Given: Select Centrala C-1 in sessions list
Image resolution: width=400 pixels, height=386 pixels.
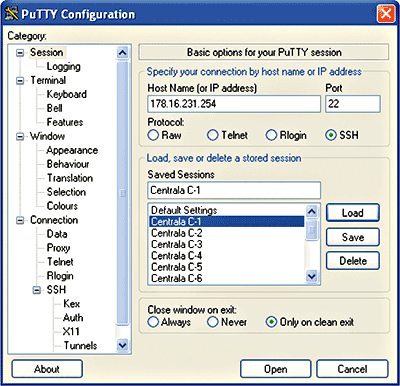Looking at the screenshot, I should click(x=227, y=222).
